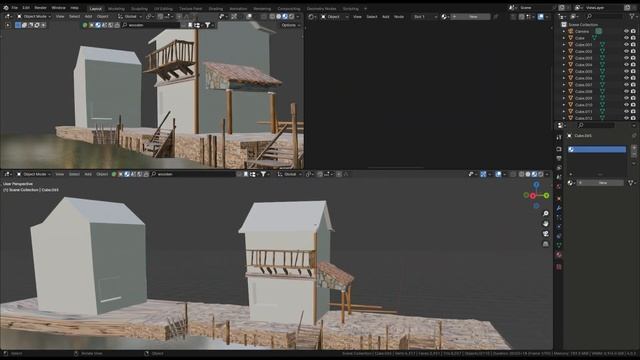Click the Properties editor search field
Screen dimensions: 640x360
pos(596,125)
